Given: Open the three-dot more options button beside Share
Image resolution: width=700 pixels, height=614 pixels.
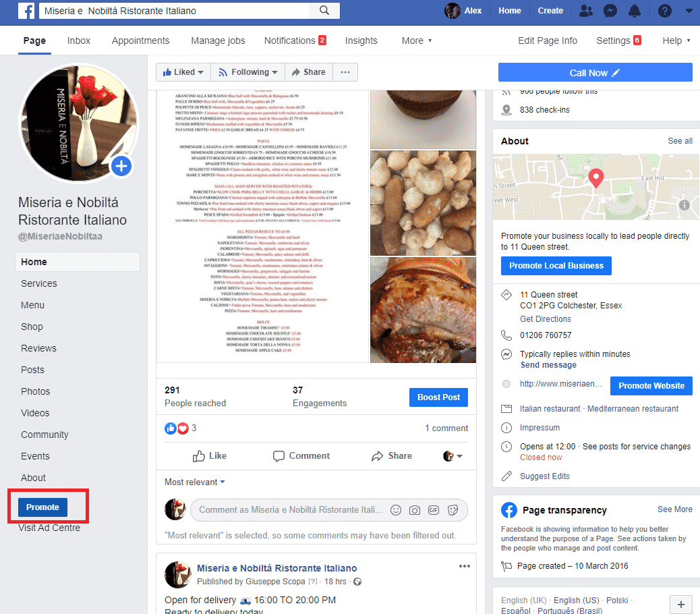Looking at the screenshot, I should point(345,72).
